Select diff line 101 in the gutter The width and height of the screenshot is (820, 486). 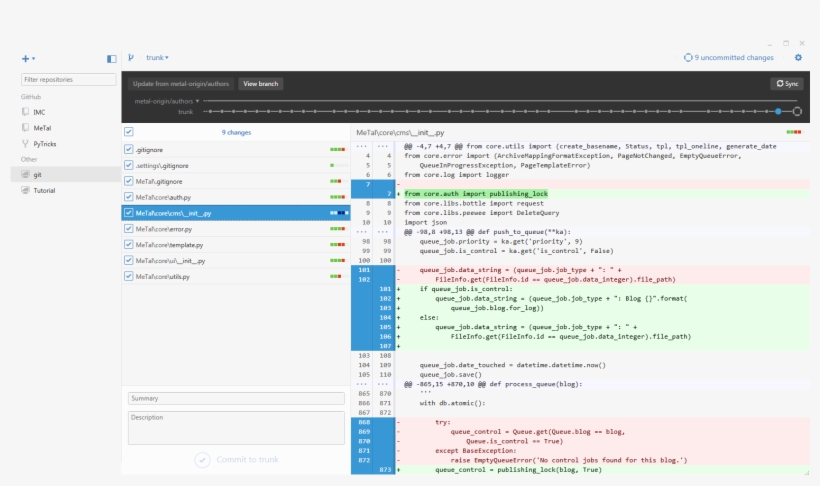pyautogui.click(x=364, y=270)
